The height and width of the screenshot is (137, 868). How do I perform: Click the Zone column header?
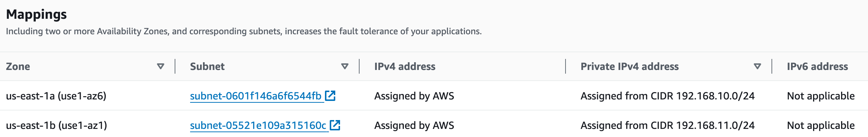click(18, 66)
